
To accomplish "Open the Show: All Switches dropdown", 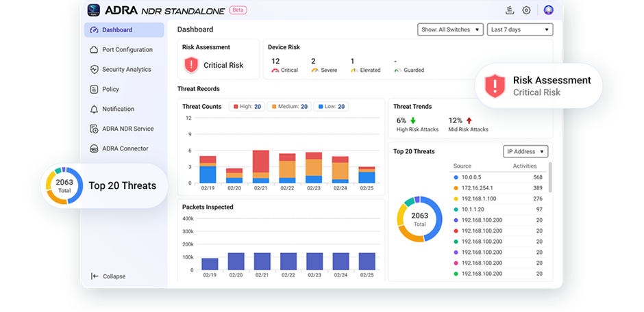I will coord(449,29).
